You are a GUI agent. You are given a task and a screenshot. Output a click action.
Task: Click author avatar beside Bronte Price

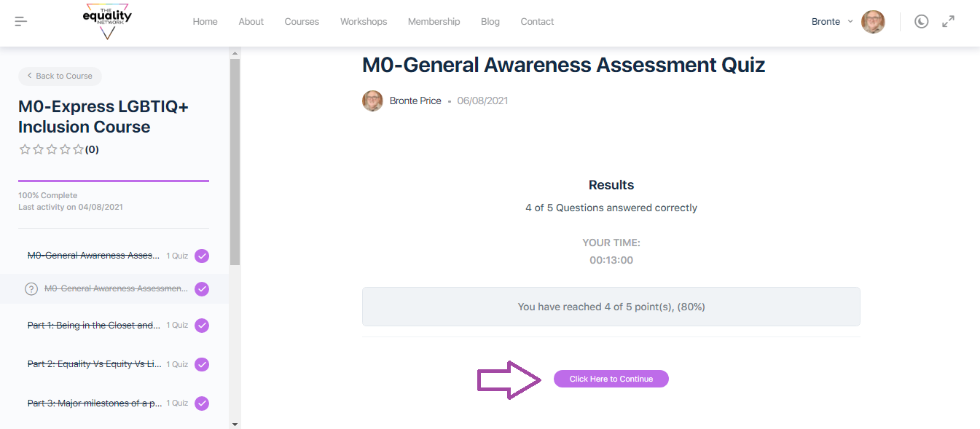tap(372, 101)
